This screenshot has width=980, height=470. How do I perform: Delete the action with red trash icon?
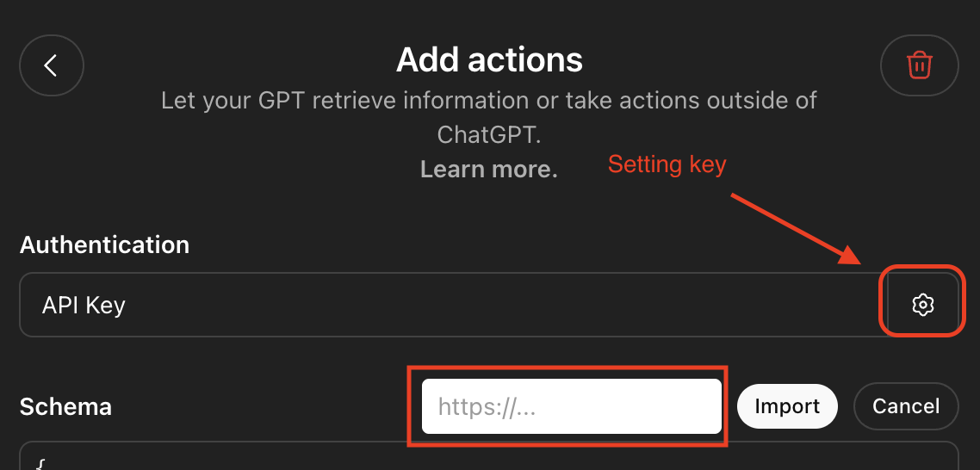(x=920, y=65)
